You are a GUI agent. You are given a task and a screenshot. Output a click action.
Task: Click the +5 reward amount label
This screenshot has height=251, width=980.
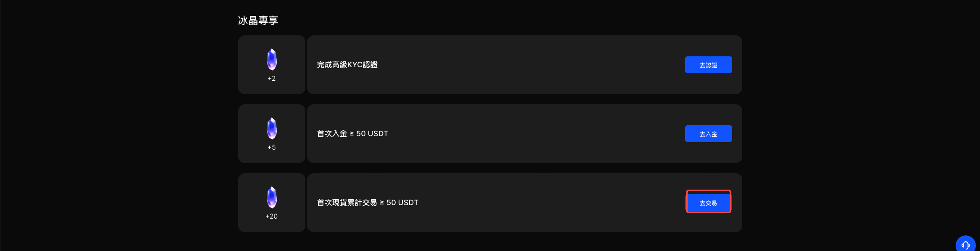pyautogui.click(x=272, y=148)
